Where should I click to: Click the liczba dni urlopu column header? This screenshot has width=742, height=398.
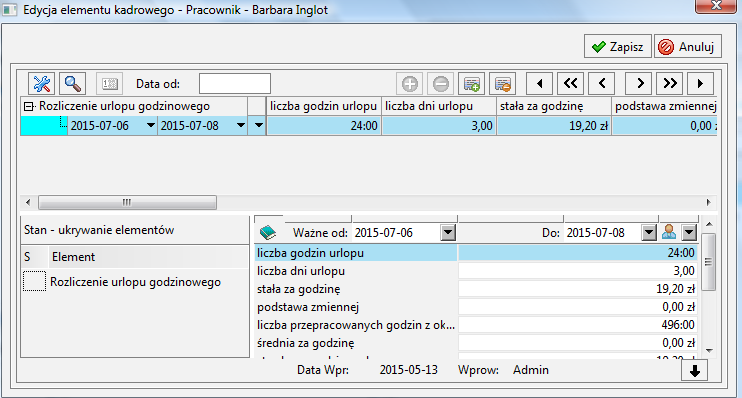click(x=439, y=106)
